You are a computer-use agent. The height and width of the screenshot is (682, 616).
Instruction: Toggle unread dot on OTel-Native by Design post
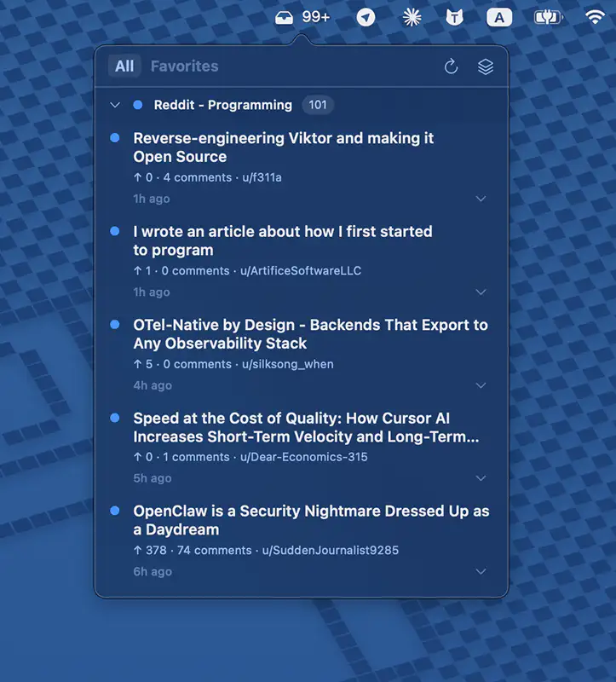(115, 325)
